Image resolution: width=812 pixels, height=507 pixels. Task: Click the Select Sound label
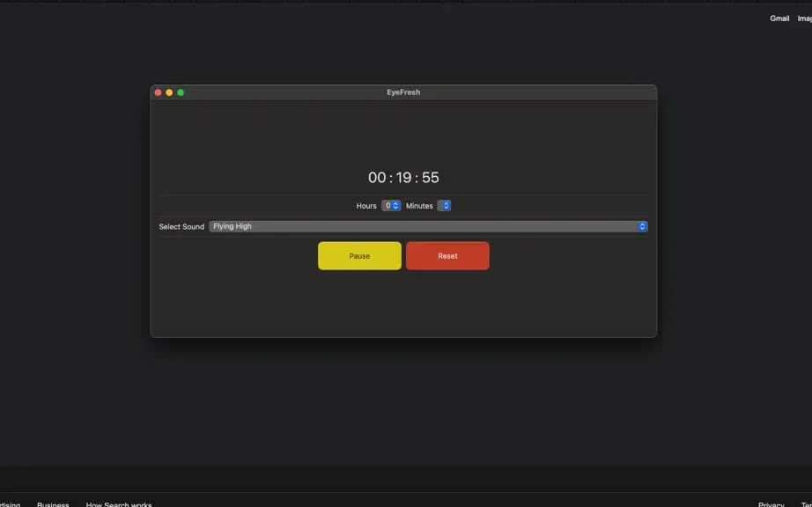point(181,226)
